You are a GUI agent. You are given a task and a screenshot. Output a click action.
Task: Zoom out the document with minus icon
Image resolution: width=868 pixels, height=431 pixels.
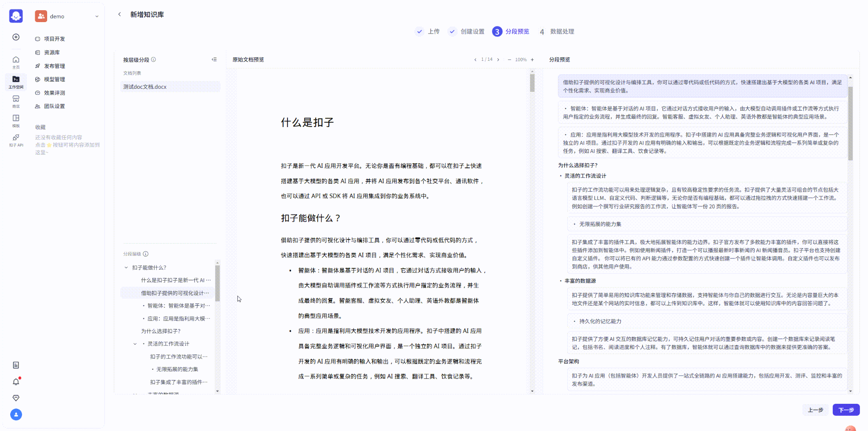pyautogui.click(x=509, y=60)
